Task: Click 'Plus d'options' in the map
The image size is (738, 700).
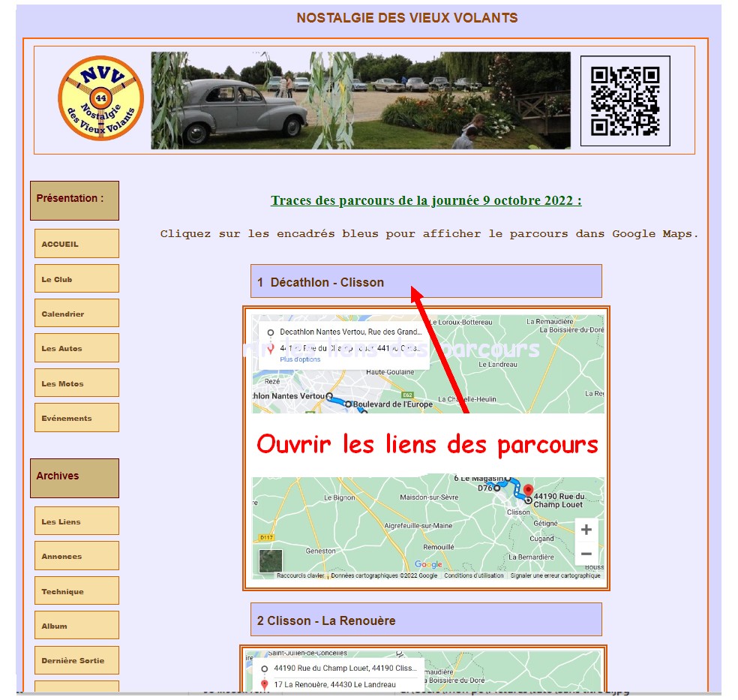Action: pos(300,359)
